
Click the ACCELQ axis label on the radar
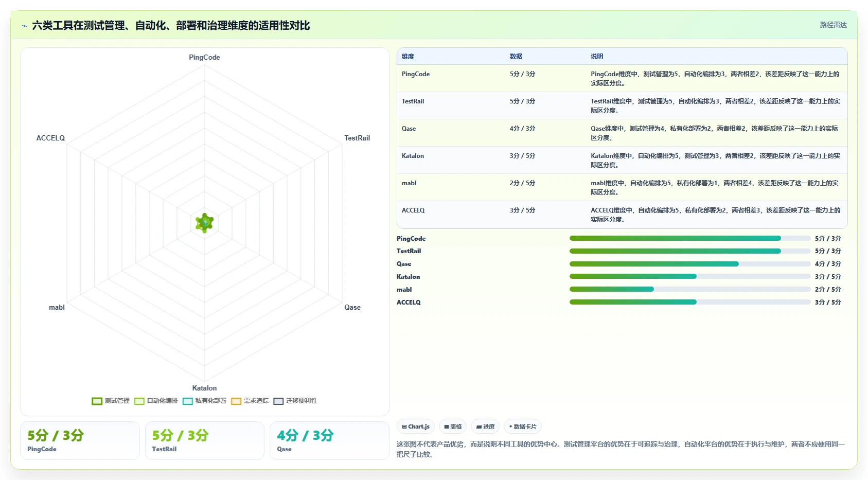pos(50,138)
